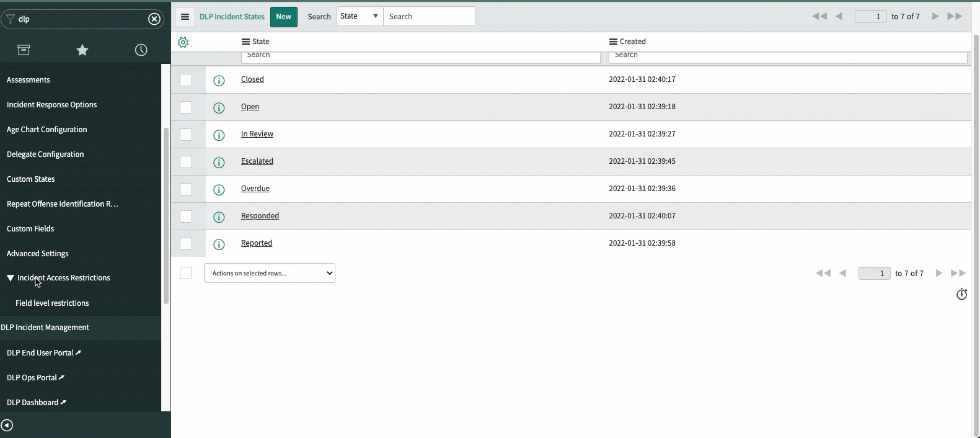Screen dimensions: 980x438
Task: Open the Favorites star tab
Action: [x=82, y=50]
